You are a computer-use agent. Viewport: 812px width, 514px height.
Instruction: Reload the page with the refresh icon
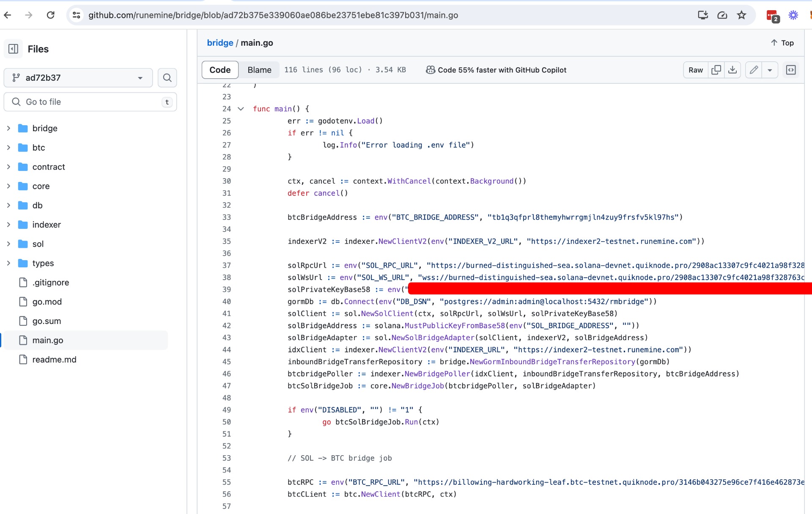point(50,15)
